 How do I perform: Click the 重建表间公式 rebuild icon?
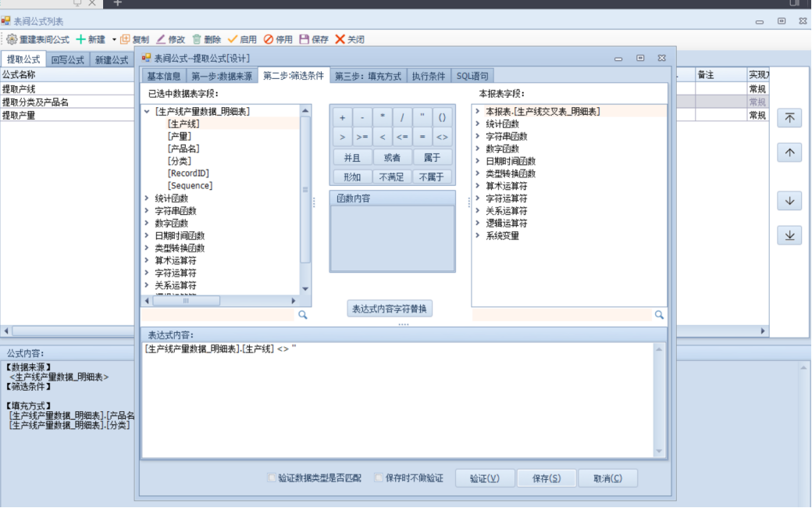coord(12,39)
